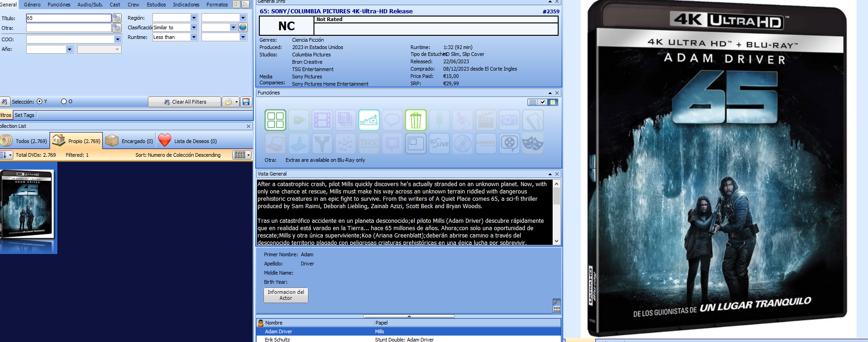
Task: Show the Todos (2.769) collection tab
Action: point(24,141)
